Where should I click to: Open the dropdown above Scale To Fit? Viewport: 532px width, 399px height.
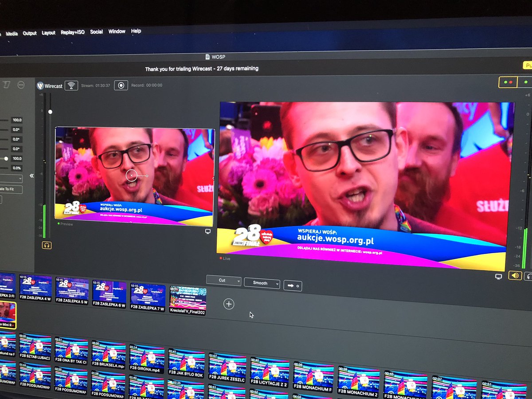(11, 179)
